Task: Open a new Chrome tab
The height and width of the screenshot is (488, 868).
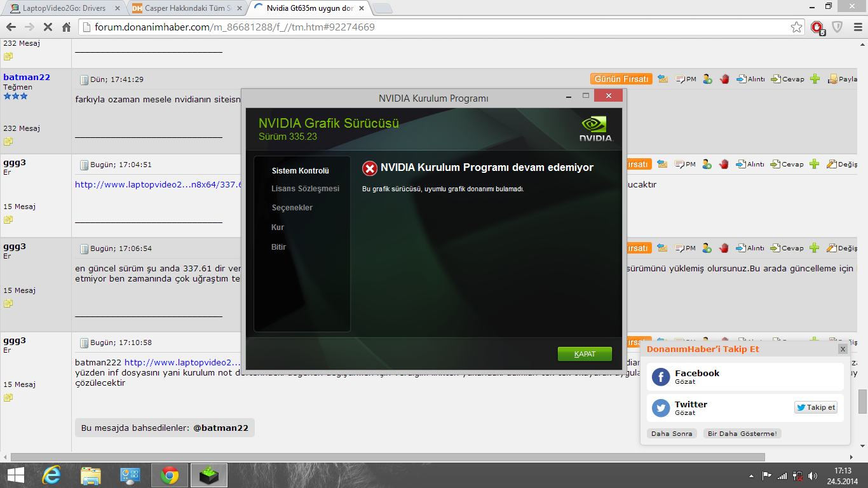Action: pyautogui.click(x=381, y=8)
